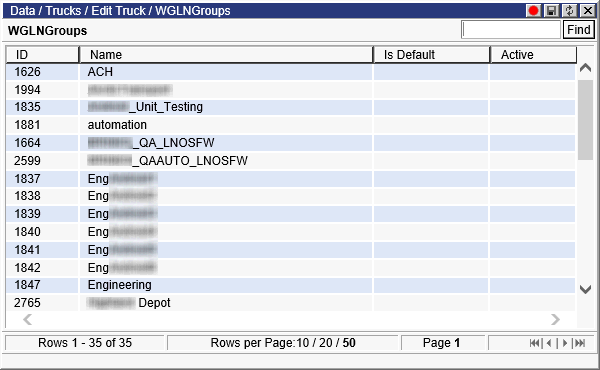The image size is (600, 370).
Task: Select the ACH row name
Action: click(100, 72)
